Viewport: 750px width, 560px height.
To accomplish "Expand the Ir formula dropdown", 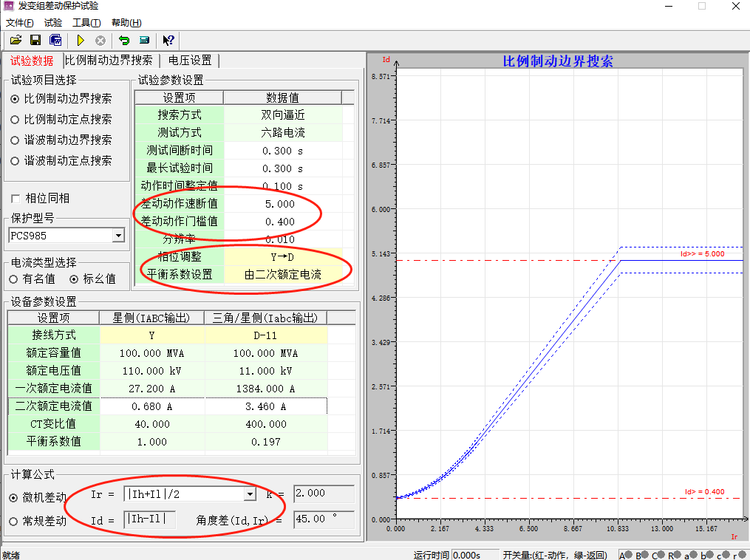I will (x=250, y=494).
